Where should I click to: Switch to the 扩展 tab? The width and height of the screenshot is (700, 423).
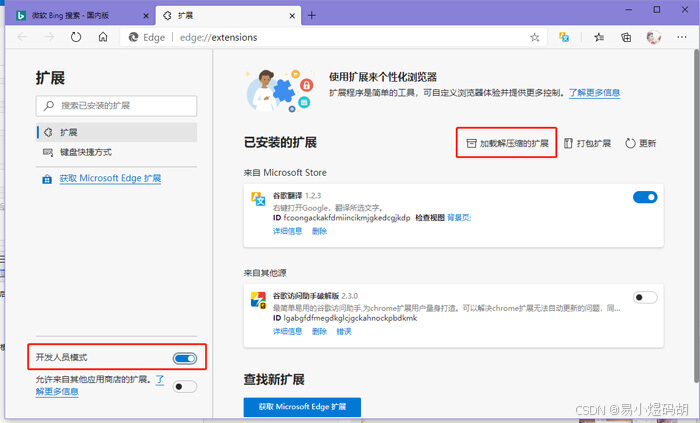tap(228, 16)
